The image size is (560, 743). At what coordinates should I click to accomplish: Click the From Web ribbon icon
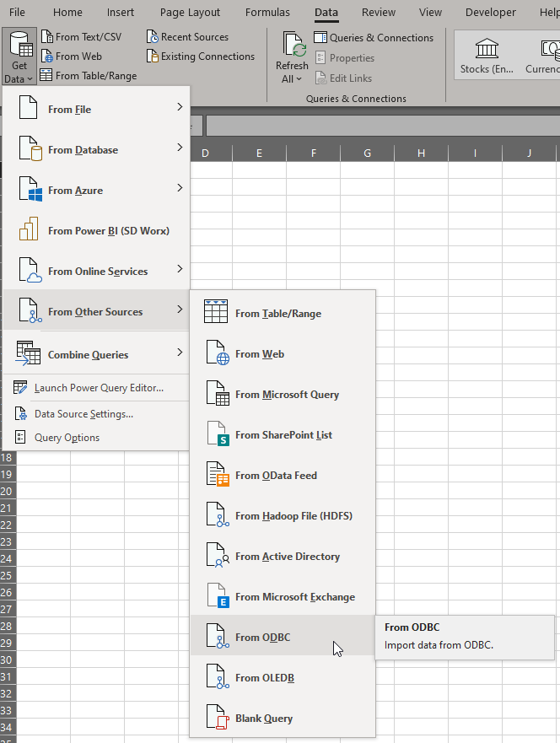pyautogui.click(x=47, y=56)
